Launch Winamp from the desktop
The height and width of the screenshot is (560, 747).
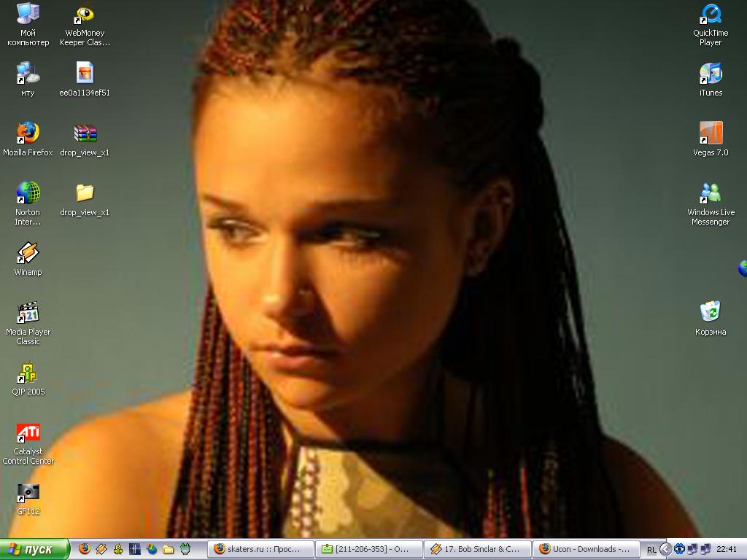(x=28, y=253)
